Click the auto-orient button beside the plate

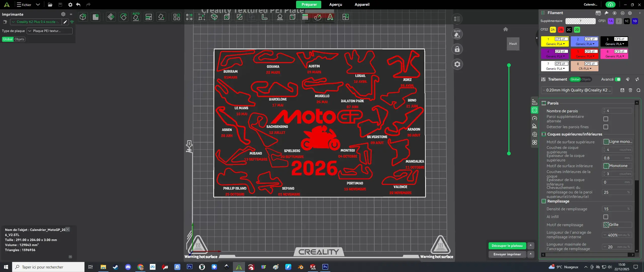(457, 34)
